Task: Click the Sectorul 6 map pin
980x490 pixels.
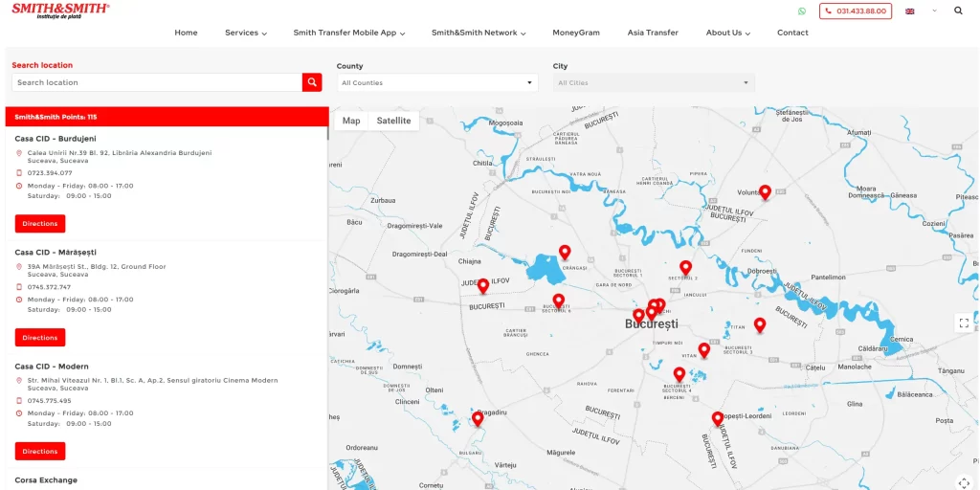Action: coord(559,301)
